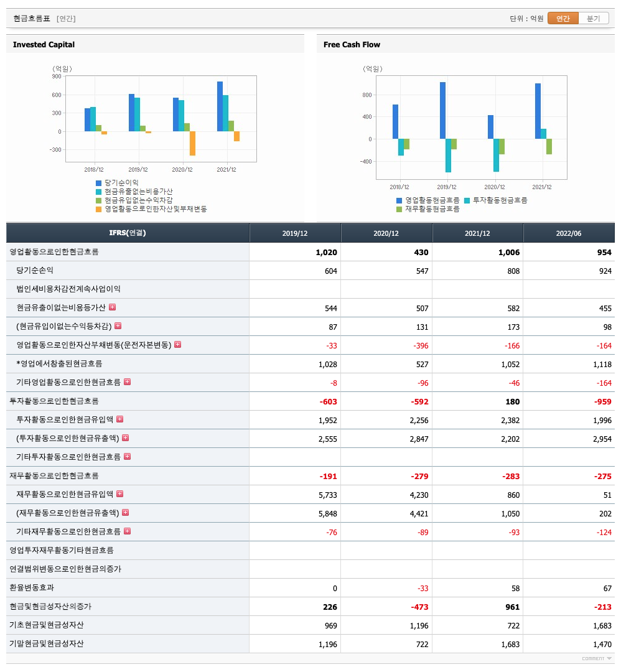Click the 2019/12 blue bar in Free Cash Flow chart
This screenshot has height=672, width=621.
click(x=442, y=110)
